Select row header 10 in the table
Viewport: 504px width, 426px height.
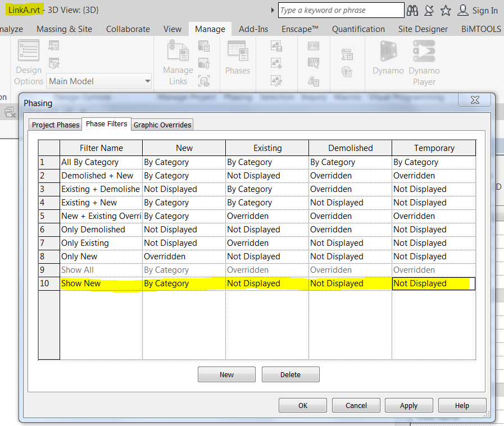tap(49, 283)
